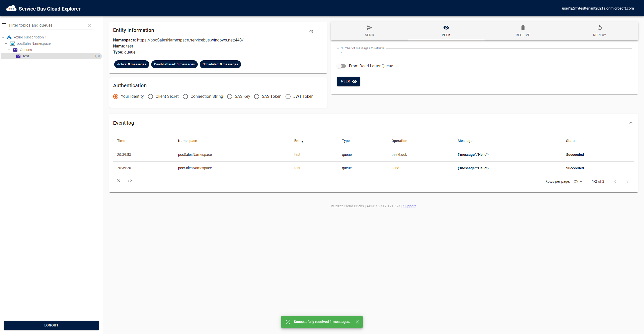
Task: Clear the filter topics and queues field
Action: pyautogui.click(x=90, y=25)
